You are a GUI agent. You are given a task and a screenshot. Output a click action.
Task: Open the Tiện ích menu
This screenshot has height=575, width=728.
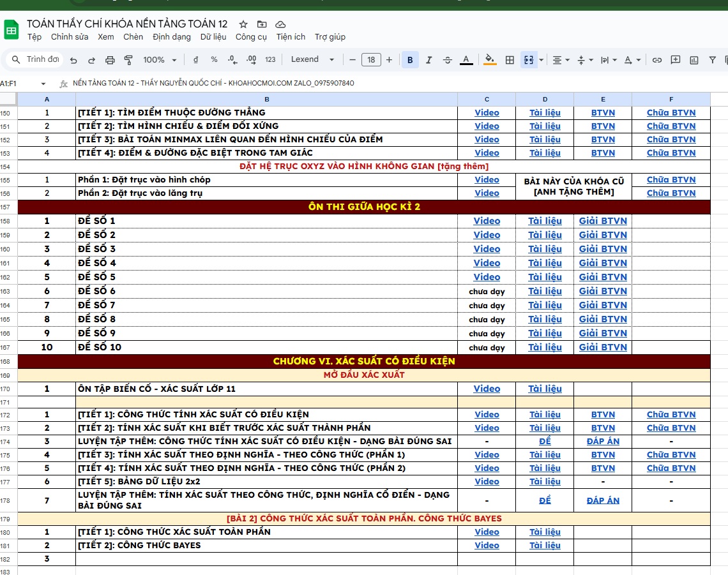[291, 36]
